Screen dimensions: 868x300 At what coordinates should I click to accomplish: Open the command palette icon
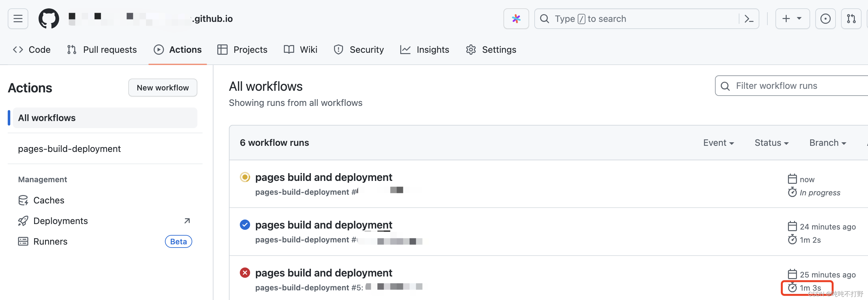[x=749, y=19]
